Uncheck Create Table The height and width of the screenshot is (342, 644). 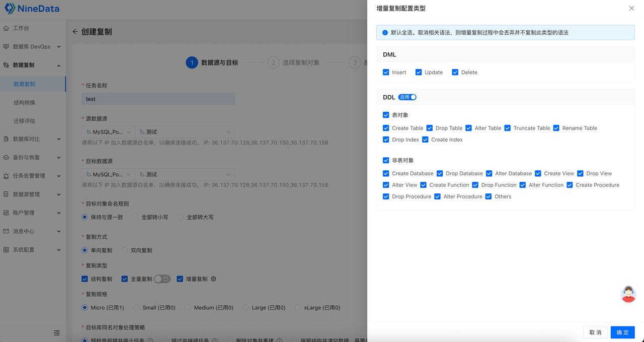[386, 128]
